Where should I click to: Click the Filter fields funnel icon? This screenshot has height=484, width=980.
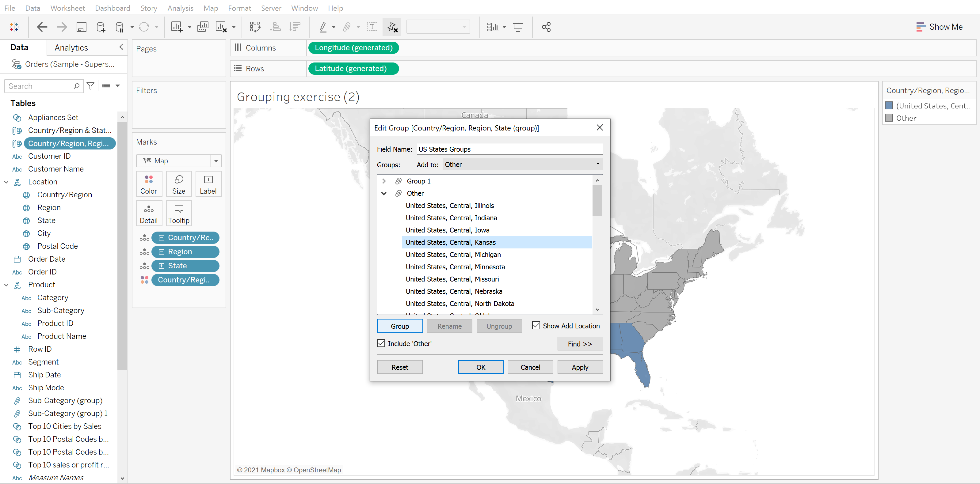90,86
